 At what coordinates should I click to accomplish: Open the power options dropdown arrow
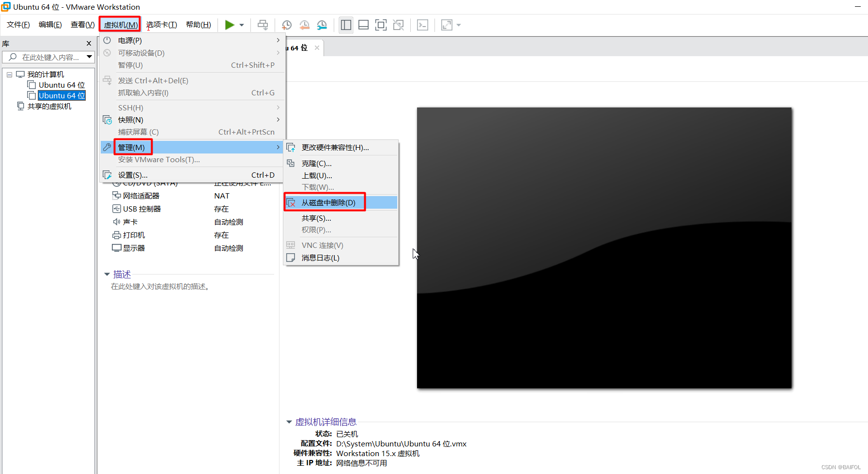[242, 25]
